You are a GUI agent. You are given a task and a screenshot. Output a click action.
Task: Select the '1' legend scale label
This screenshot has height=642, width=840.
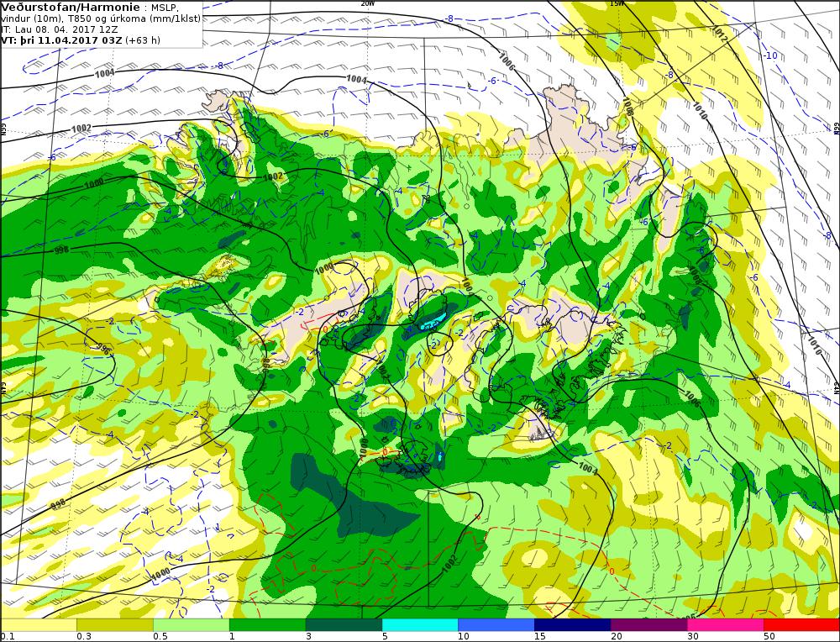coord(232,637)
